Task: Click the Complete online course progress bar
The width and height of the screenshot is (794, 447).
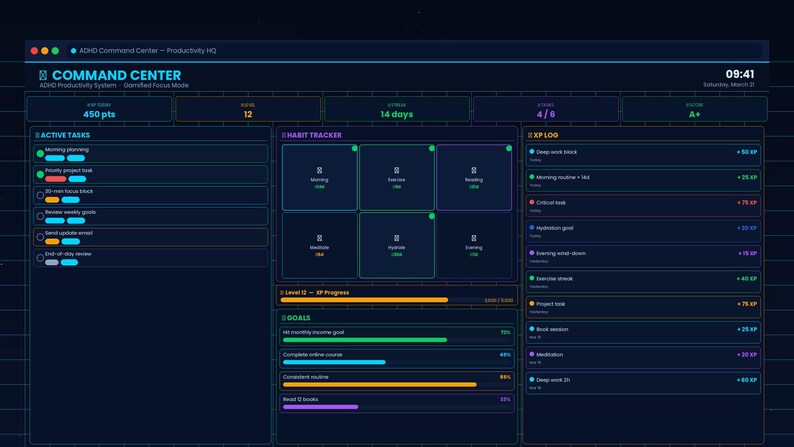Action: click(396, 362)
